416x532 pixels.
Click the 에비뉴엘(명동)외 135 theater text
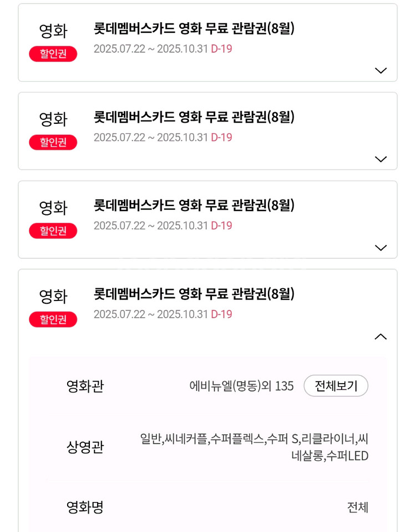pos(241,386)
